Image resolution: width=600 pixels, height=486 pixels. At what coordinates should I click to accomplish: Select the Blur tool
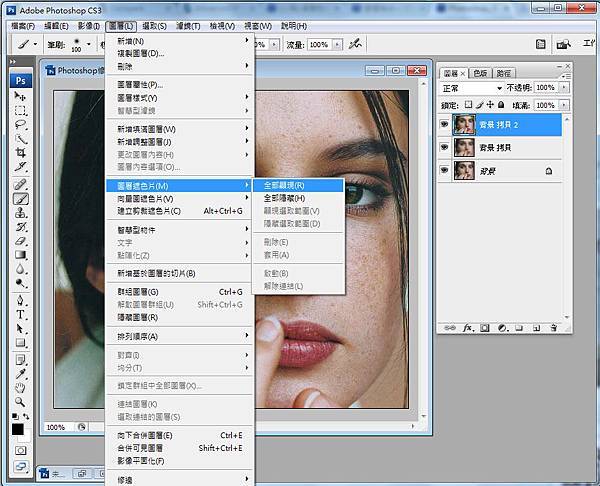(x=20, y=269)
